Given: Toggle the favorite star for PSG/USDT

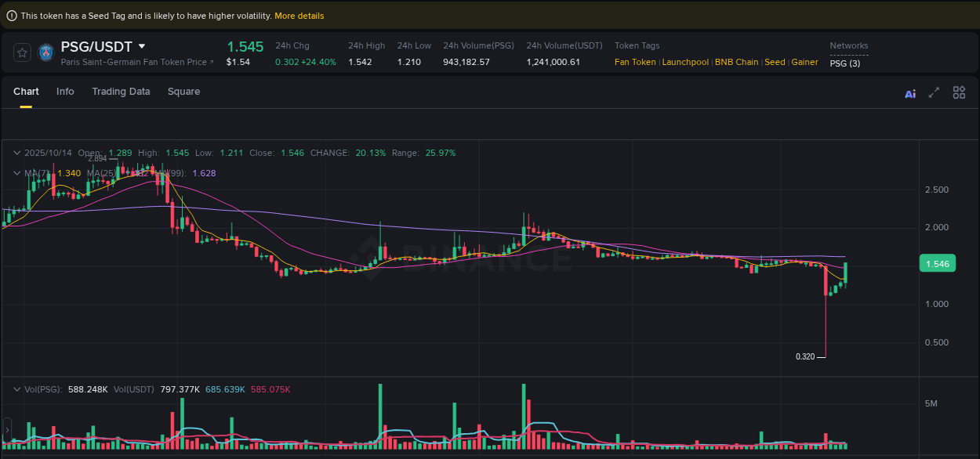Looking at the screenshot, I should 21,52.
